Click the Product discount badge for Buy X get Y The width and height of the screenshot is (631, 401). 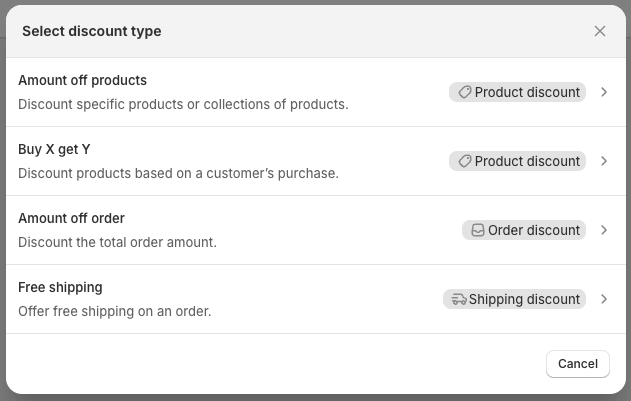click(518, 161)
